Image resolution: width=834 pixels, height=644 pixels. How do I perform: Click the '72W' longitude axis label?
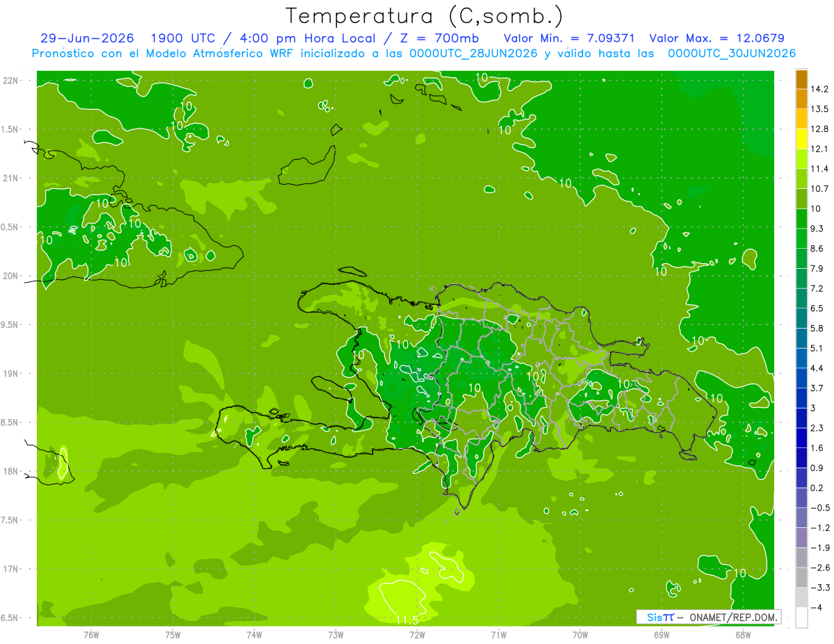[x=417, y=635]
